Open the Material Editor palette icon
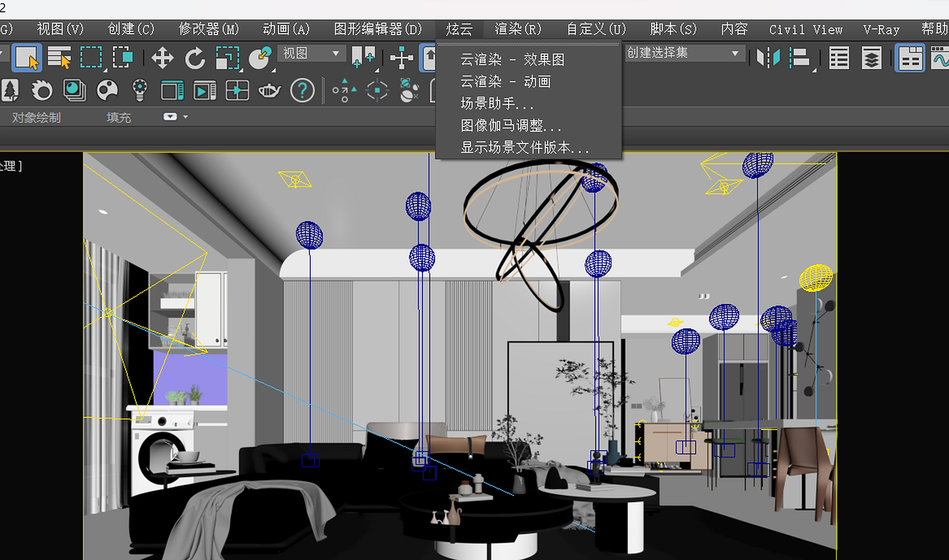 (107, 91)
